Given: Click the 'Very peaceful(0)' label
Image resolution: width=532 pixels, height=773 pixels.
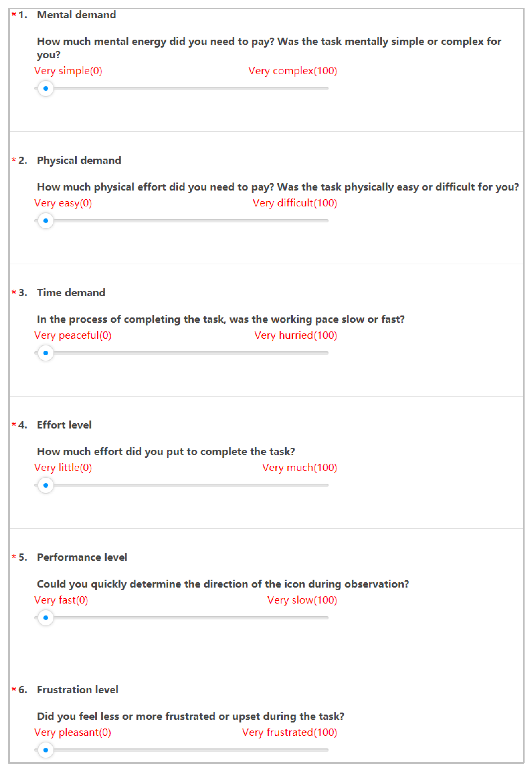Looking at the screenshot, I should [73, 335].
